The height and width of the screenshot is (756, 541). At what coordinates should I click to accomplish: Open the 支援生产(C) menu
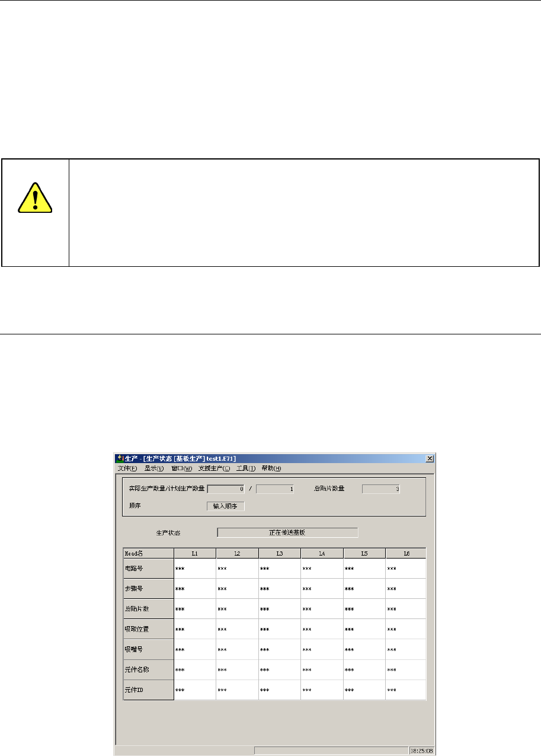(x=214, y=468)
